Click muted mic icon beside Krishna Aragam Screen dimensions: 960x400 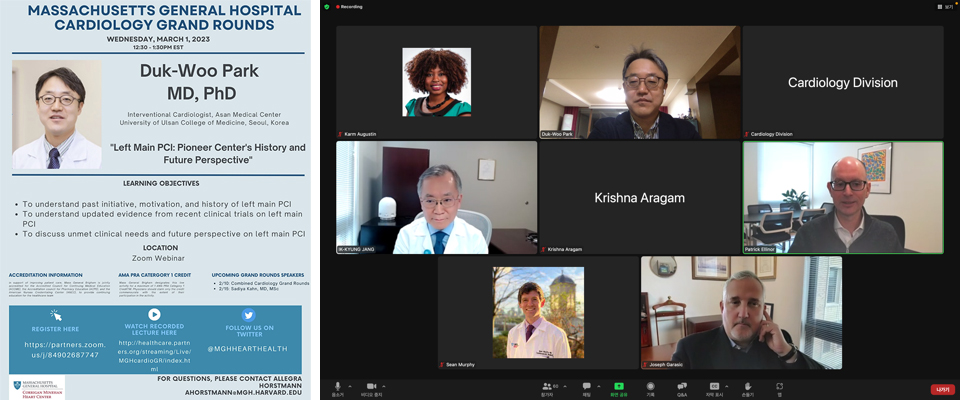(543, 249)
